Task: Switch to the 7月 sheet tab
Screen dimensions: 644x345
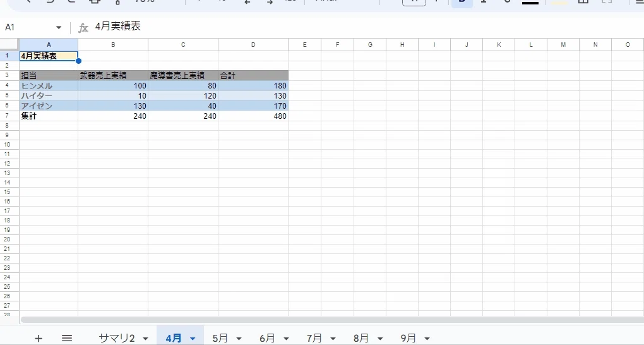Action: click(x=314, y=338)
